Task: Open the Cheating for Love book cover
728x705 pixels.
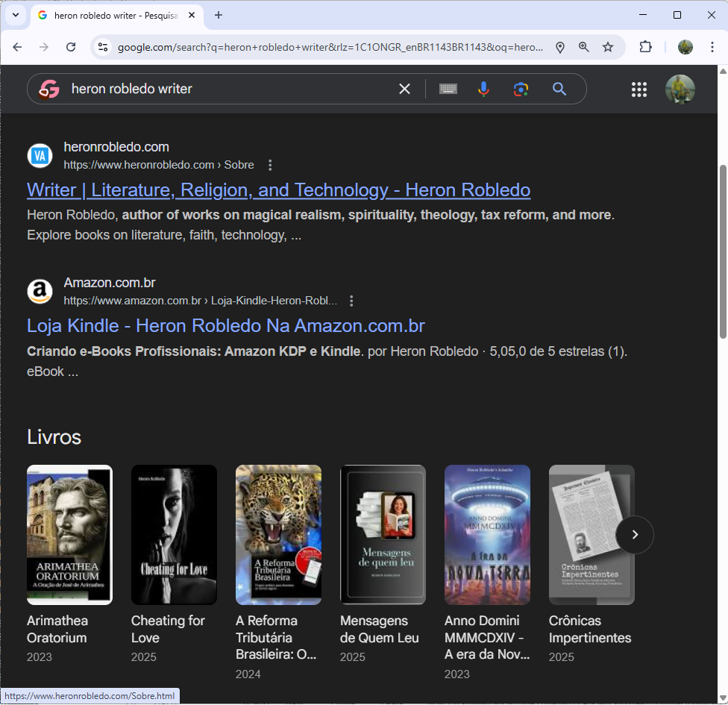Action: 174,535
